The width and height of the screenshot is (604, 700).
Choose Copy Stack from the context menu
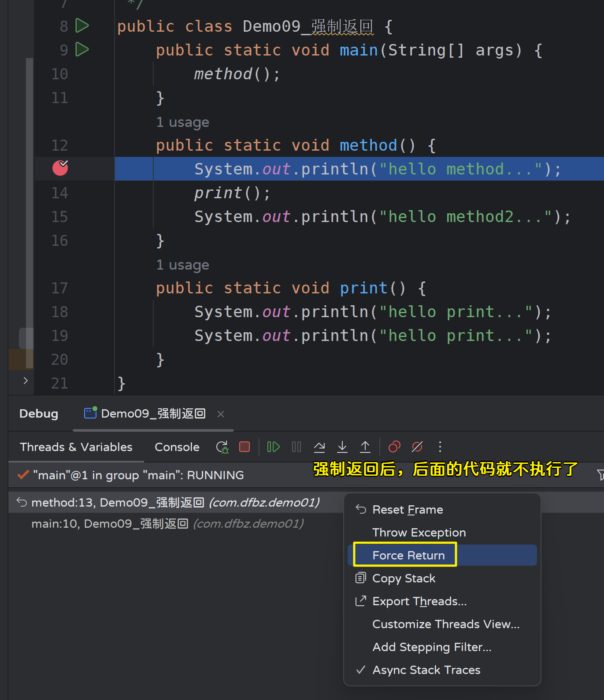click(x=442, y=578)
